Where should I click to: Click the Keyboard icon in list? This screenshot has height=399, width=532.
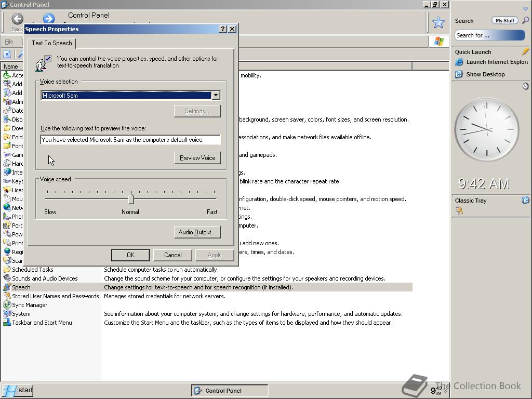click(7, 181)
